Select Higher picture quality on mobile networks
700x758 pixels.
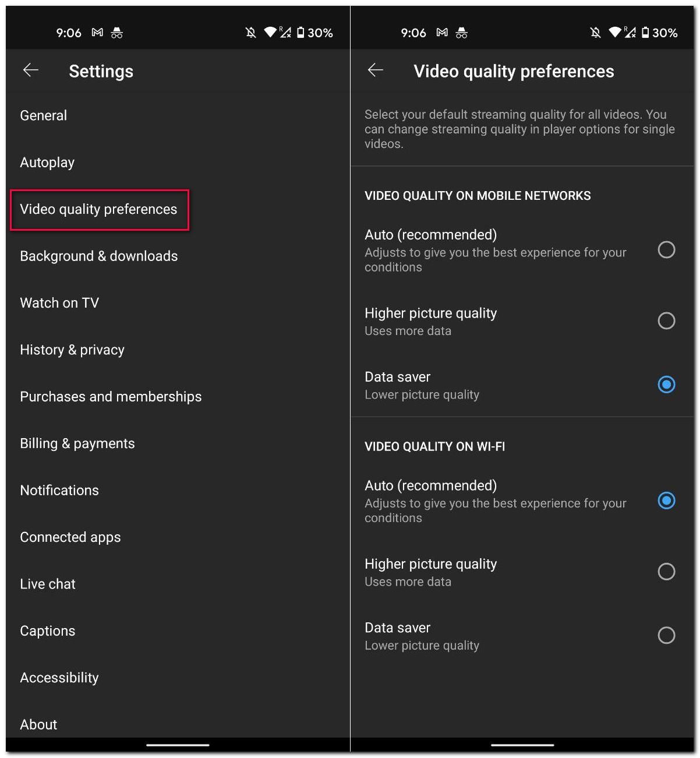pos(666,320)
